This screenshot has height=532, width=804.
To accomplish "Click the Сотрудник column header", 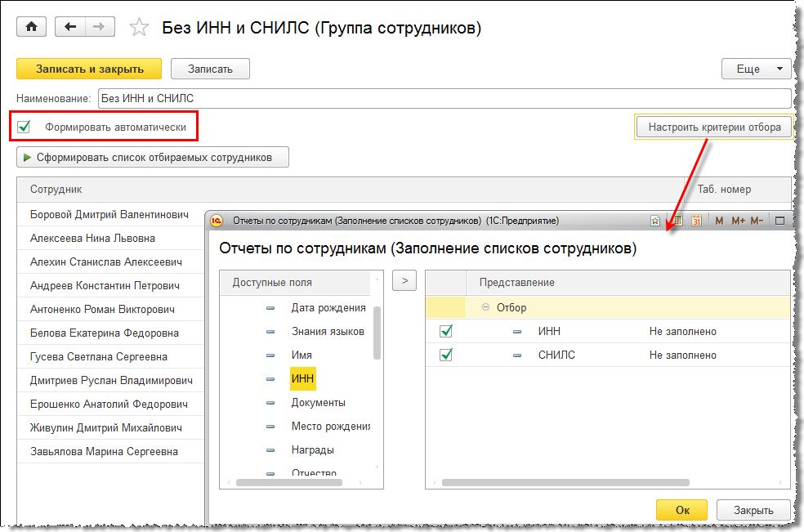I will (351, 190).
